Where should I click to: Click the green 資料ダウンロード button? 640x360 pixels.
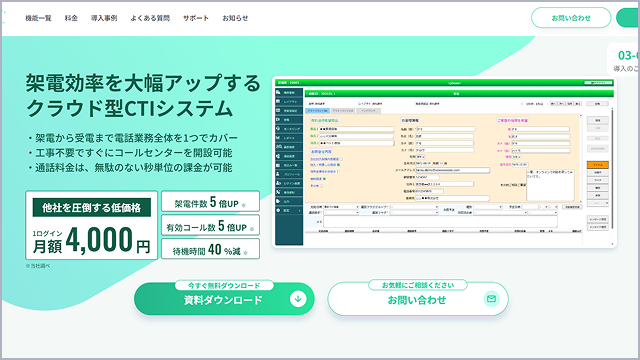[224, 299]
